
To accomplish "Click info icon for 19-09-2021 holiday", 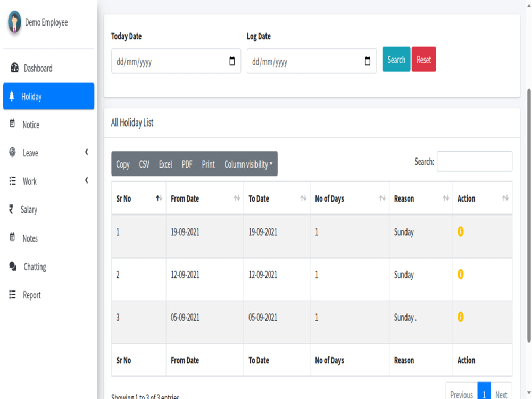I will pyautogui.click(x=460, y=231).
